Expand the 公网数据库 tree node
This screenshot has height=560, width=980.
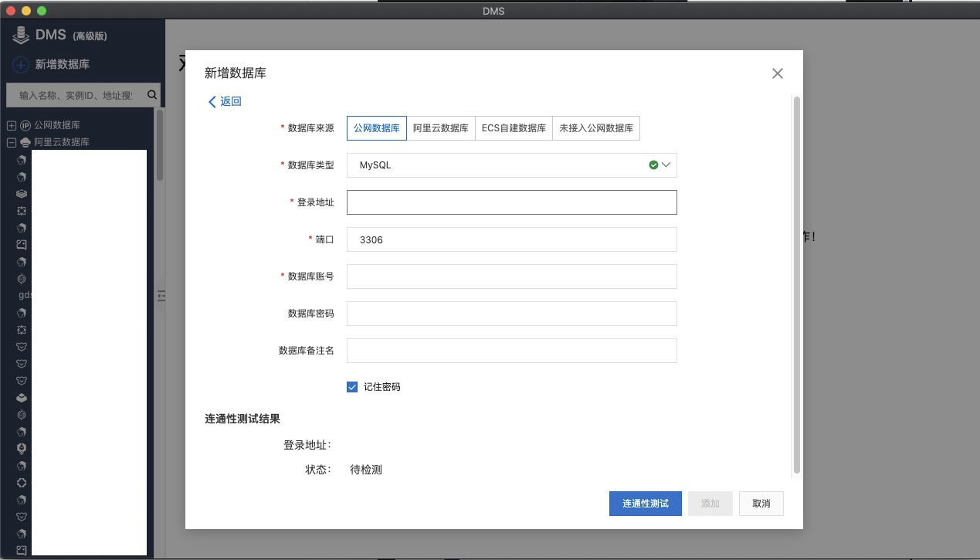tap(12, 125)
